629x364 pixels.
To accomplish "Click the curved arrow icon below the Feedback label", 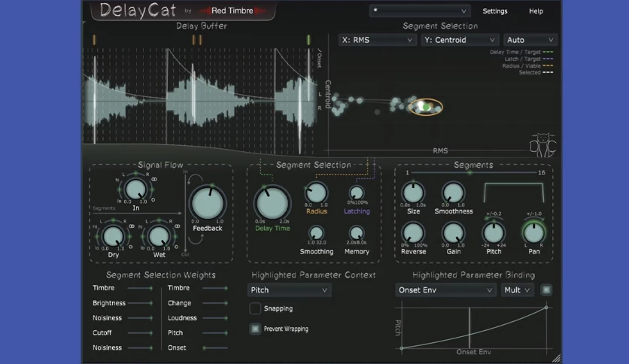I will pyautogui.click(x=196, y=239).
